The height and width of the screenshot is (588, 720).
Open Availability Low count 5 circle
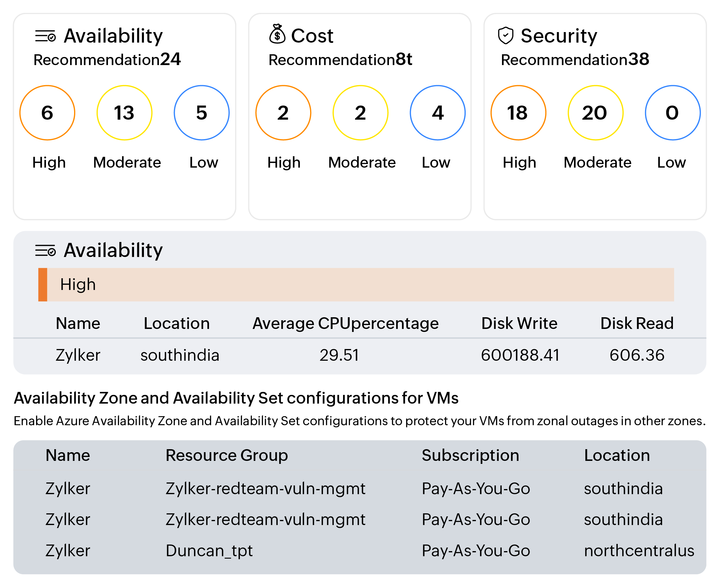tap(202, 113)
